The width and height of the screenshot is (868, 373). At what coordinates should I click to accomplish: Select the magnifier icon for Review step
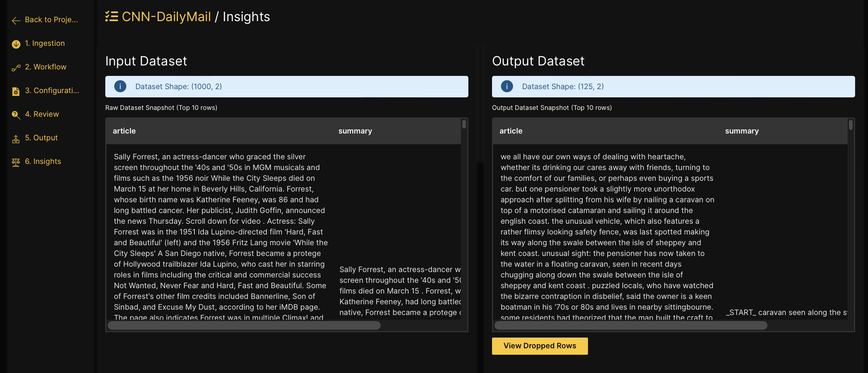point(16,115)
